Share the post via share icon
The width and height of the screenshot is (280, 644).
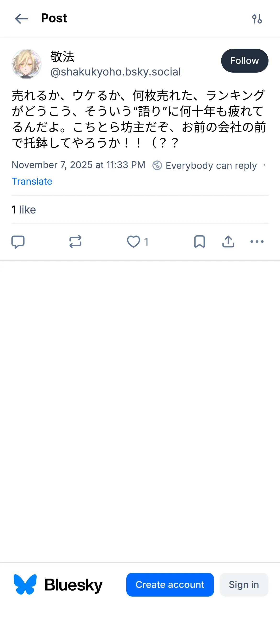point(228,242)
